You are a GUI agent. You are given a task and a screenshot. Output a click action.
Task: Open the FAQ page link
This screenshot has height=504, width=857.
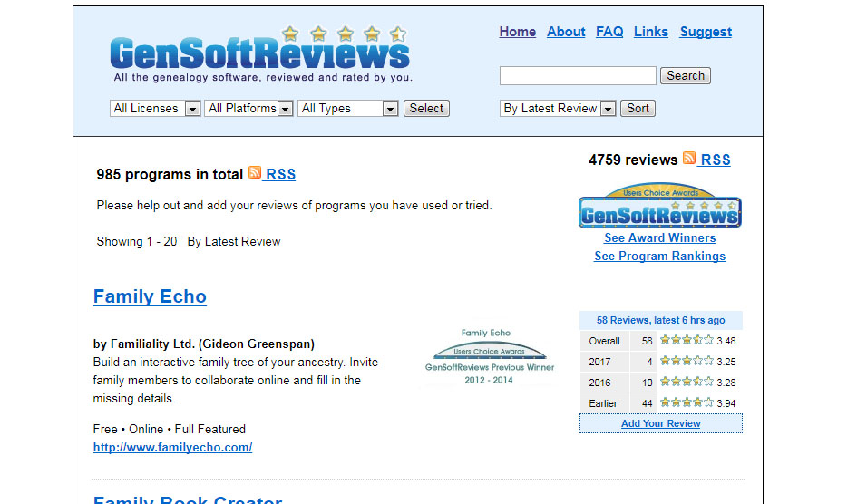609,32
